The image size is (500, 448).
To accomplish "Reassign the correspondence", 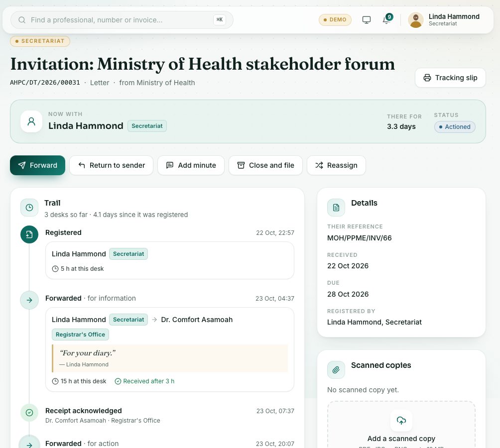I will coord(337,165).
